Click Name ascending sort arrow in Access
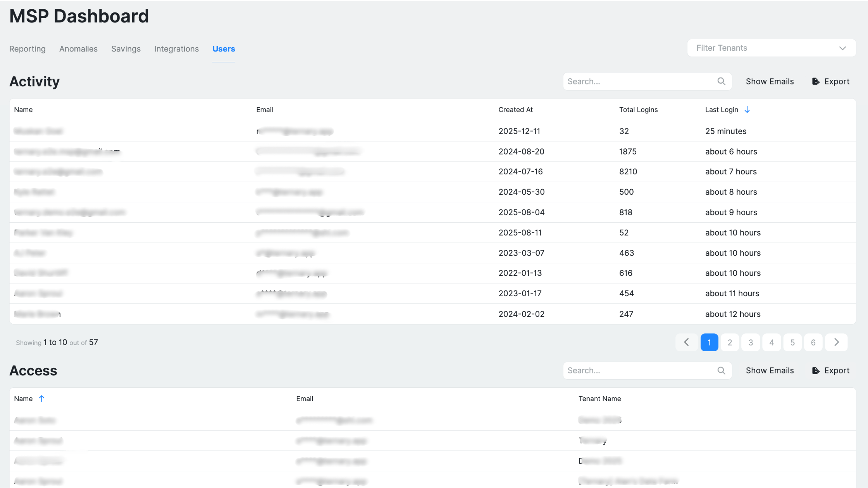This screenshot has width=868, height=488. [x=42, y=399]
